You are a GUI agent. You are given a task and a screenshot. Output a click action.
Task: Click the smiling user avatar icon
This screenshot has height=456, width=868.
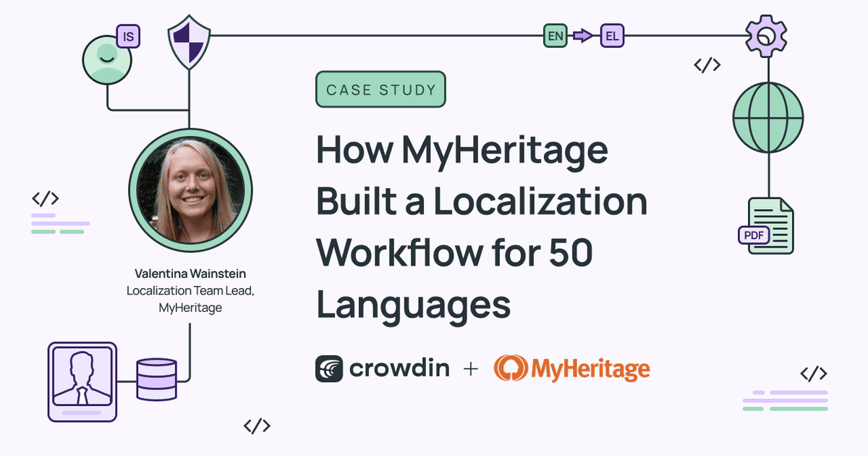tap(107, 59)
